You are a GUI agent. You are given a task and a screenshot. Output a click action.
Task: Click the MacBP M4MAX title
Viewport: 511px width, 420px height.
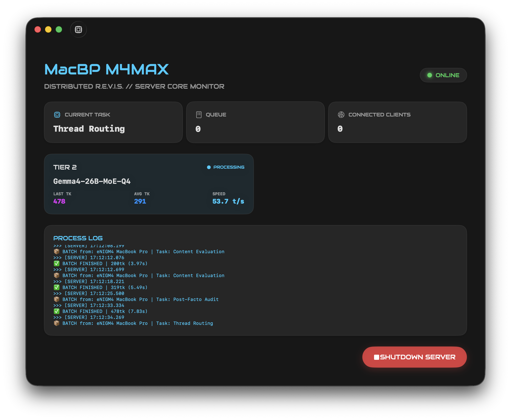[106, 69]
